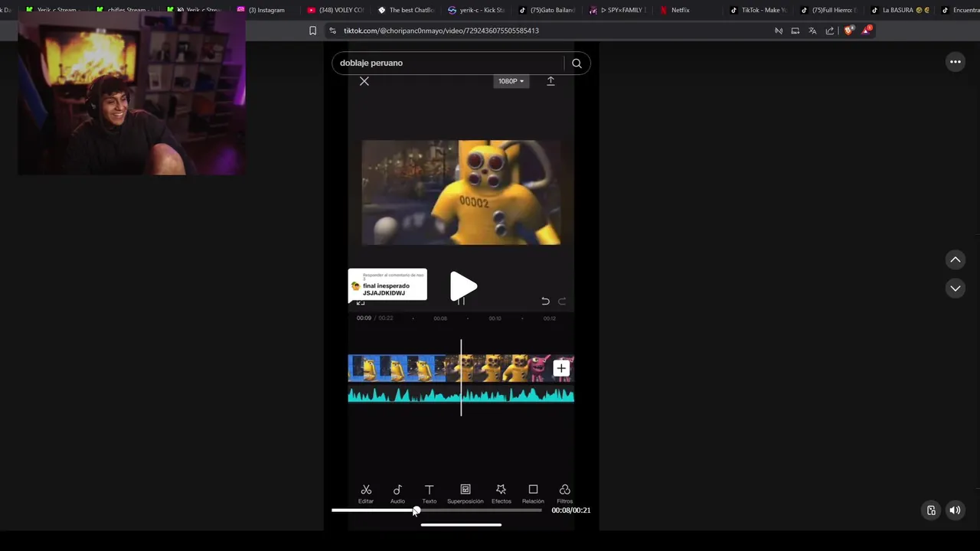Click the 00:08/00:21 time readout
980x551 pixels.
click(x=570, y=510)
